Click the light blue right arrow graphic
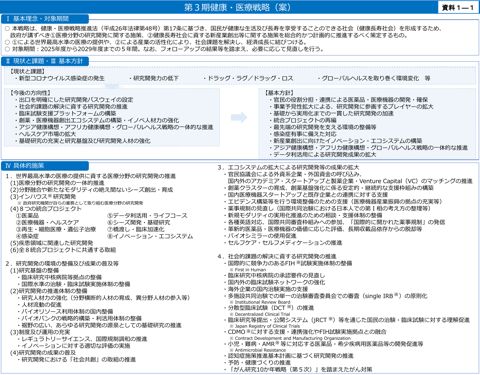Viewport: 480px width, 375px height. 239,117
